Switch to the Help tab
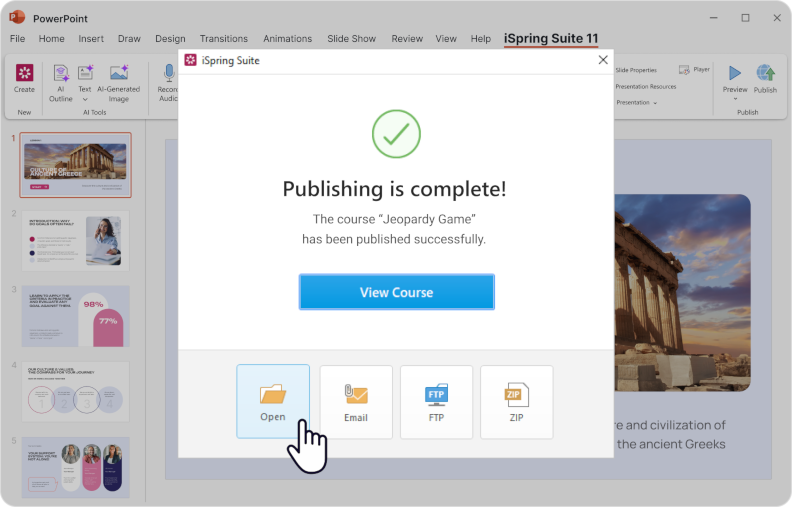This screenshot has height=507, width=792. point(481,38)
